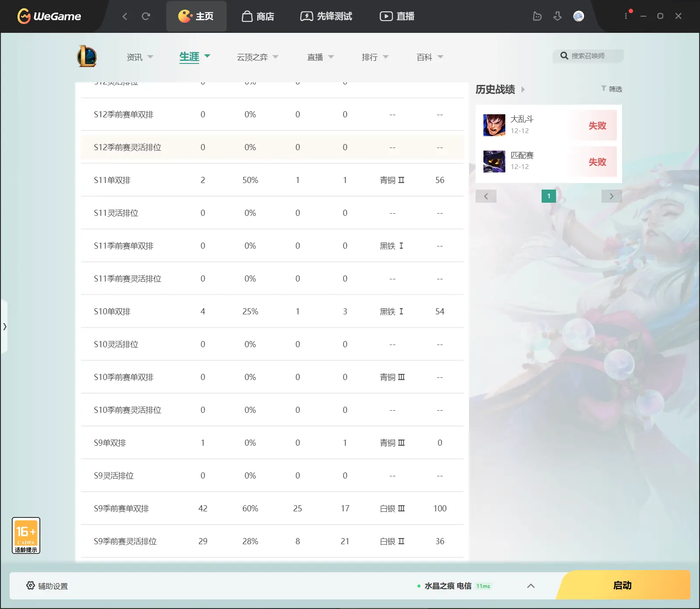
Task: Select the S11单双排 row
Action: click(x=272, y=180)
